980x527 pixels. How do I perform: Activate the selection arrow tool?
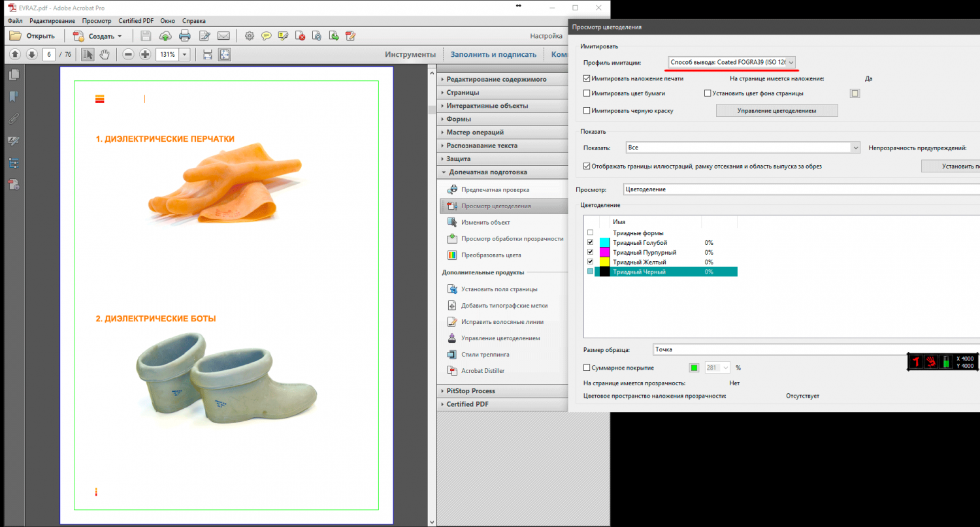[88, 54]
